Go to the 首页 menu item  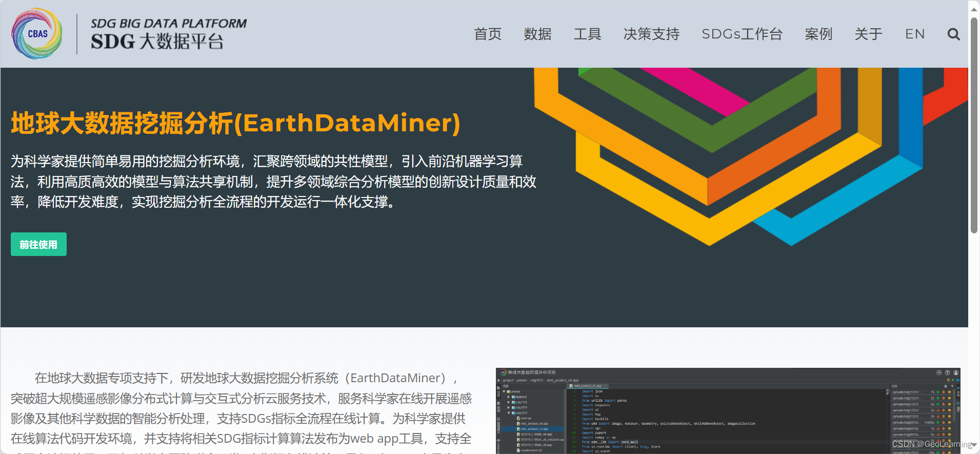pos(488,34)
